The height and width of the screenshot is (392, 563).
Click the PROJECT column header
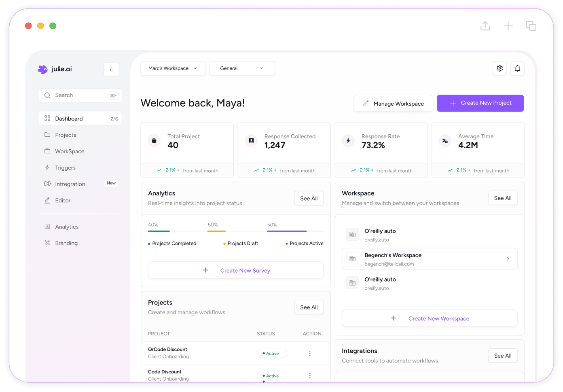pyautogui.click(x=159, y=334)
